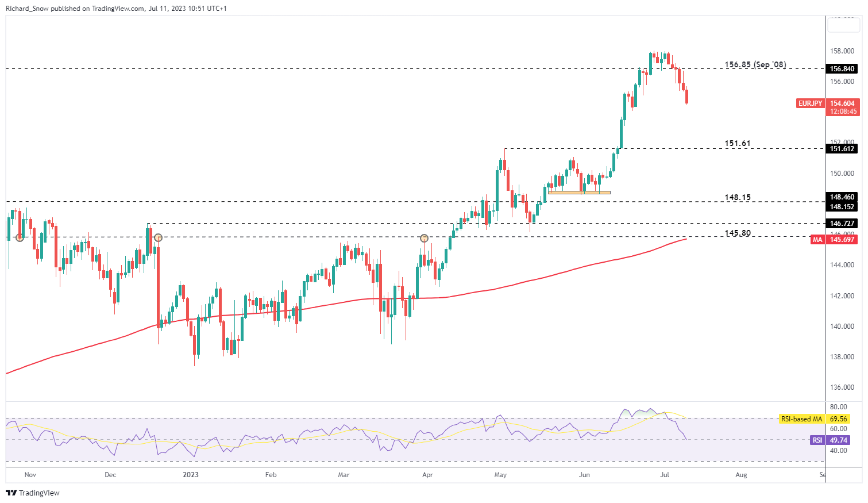This screenshot has width=868, height=503.
Task: Select the orange support zone rectangle
Action: [x=579, y=193]
